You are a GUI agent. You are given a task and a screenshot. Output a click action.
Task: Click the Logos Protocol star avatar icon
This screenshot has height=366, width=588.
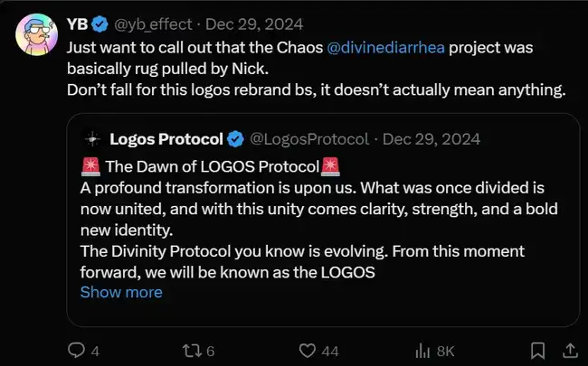[90, 139]
